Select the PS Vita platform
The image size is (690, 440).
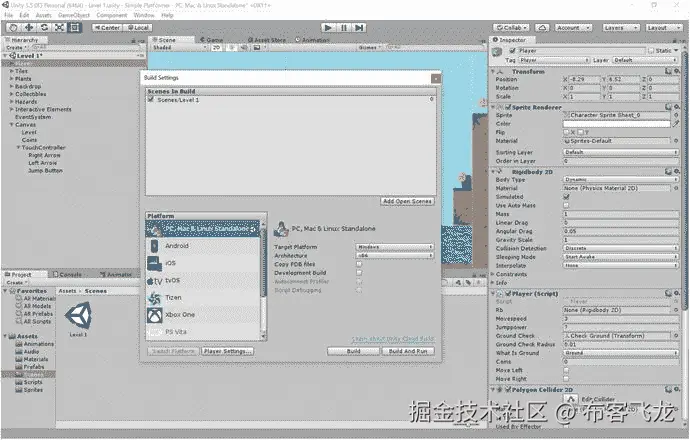[x=202, y=332]
